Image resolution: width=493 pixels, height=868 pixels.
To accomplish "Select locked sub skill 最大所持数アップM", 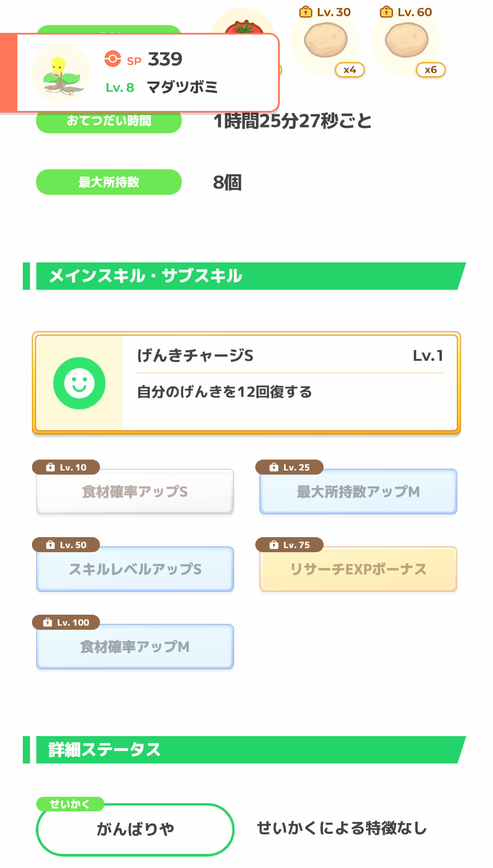I will pyautogui.click(x=358, y=492).
